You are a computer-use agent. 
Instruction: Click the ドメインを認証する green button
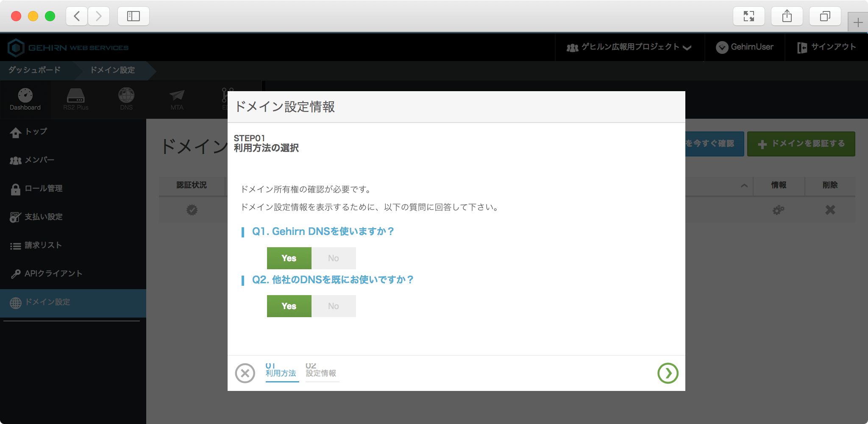click(801, 144)
